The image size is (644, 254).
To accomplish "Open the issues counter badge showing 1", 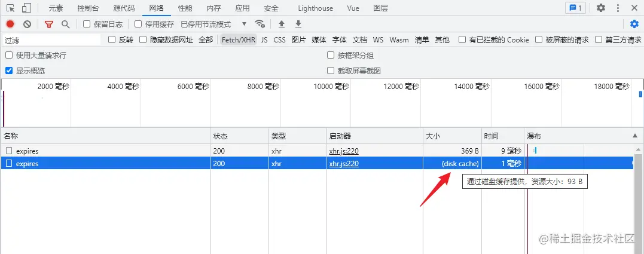I will 575,8.
